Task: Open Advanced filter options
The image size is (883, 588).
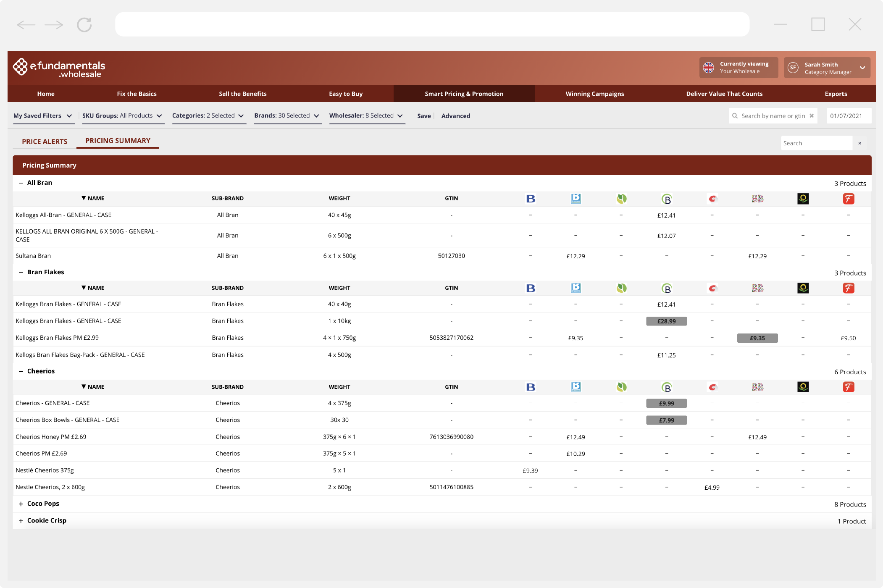Action: click(456, 116)
